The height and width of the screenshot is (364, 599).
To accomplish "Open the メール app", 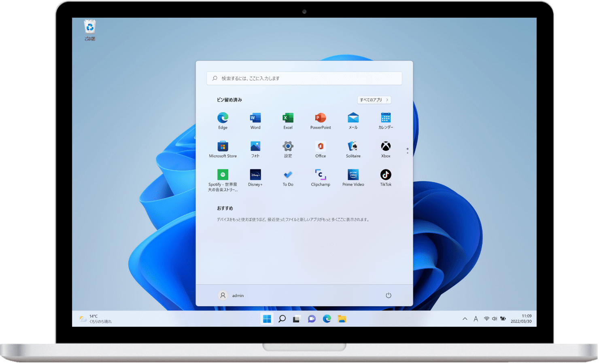I will [x=353, y=121].
